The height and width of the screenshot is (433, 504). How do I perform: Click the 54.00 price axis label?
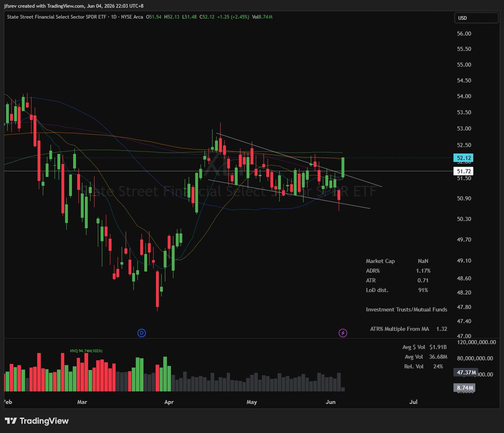point(464,97)
